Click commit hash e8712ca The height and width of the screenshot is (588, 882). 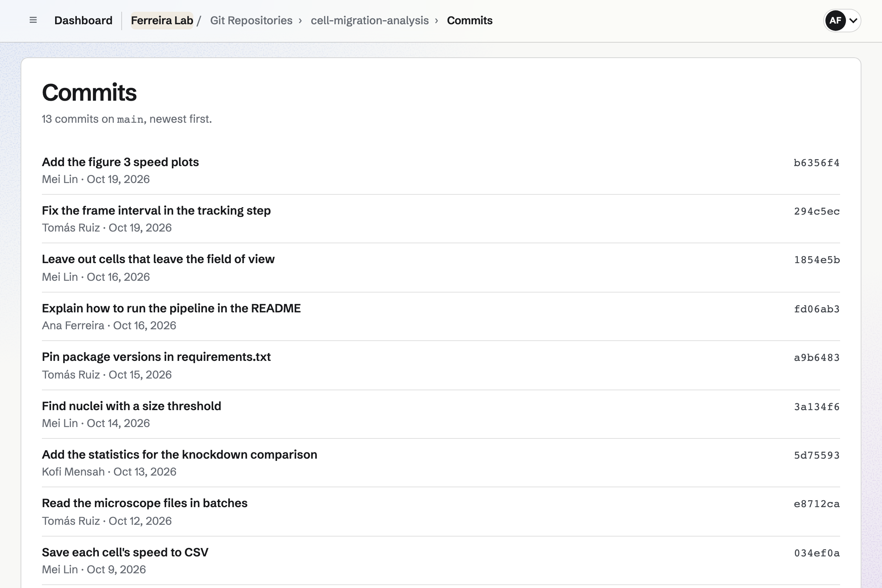click(x=816, y=503)
